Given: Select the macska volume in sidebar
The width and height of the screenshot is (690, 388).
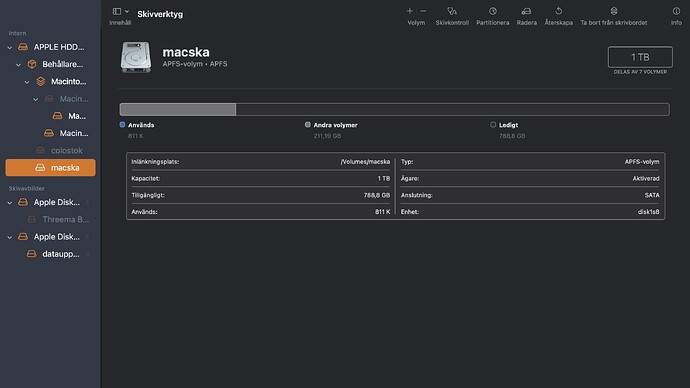Looking at the screenshot, I should click(50, 168).
